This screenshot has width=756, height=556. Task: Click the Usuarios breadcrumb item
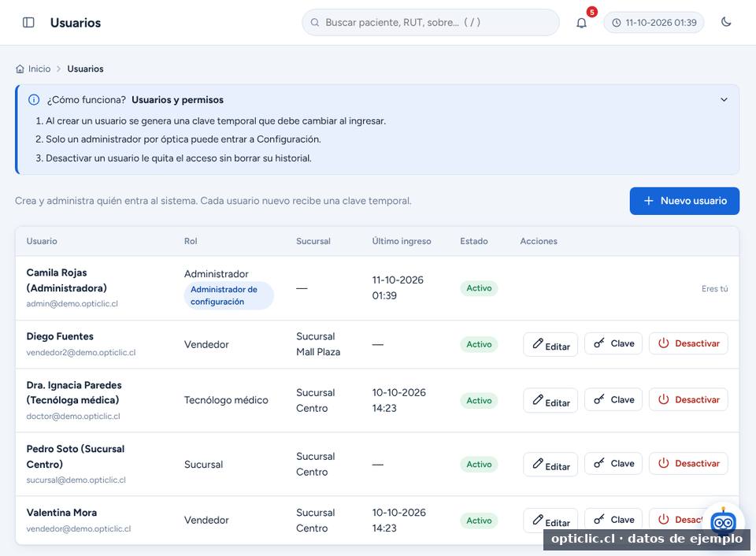[85, 69]
